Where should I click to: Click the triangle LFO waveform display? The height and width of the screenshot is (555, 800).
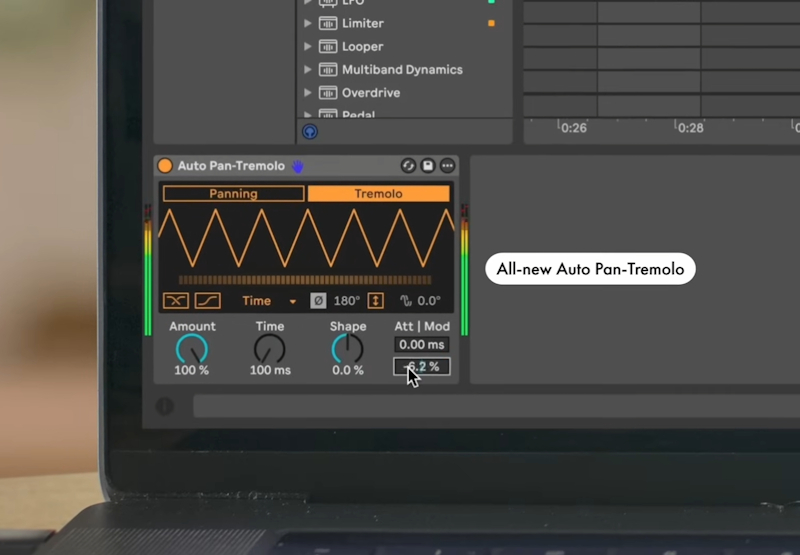click(306, 238)
